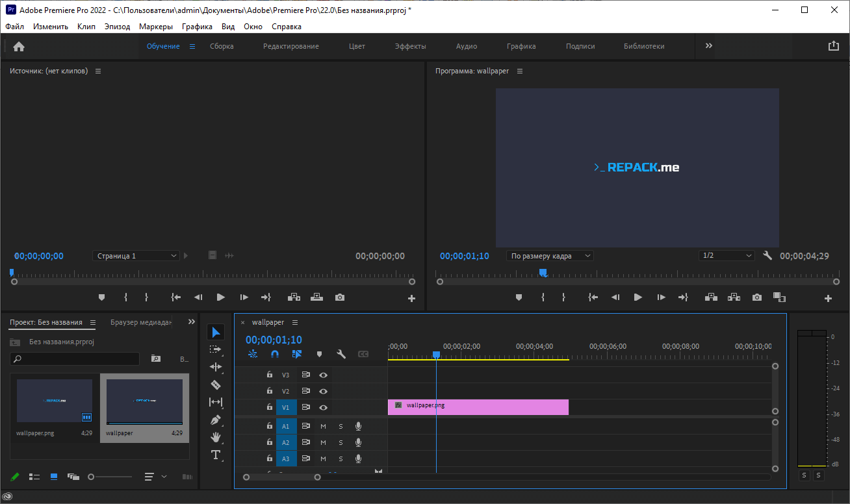Toggle insert sequences as nests
This screenshot has width=850, height=504.
pyautogui.click(x=253, y=354)
